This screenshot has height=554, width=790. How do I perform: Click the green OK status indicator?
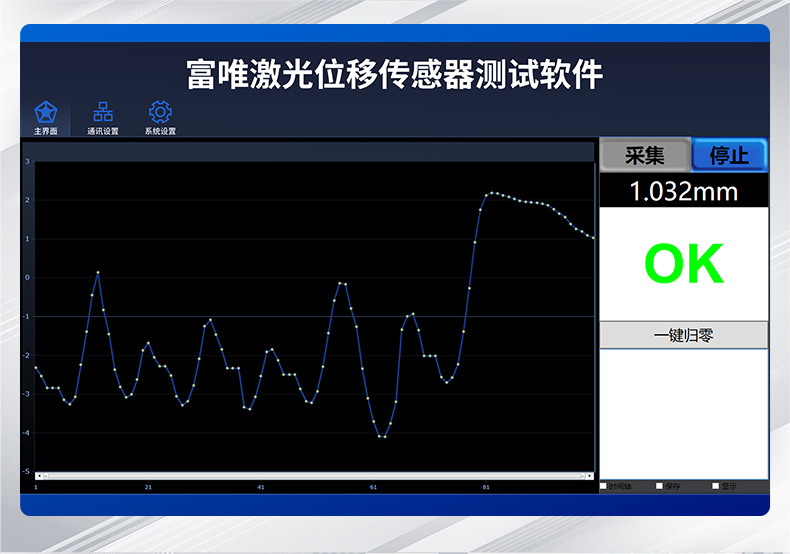coord(684,263)
